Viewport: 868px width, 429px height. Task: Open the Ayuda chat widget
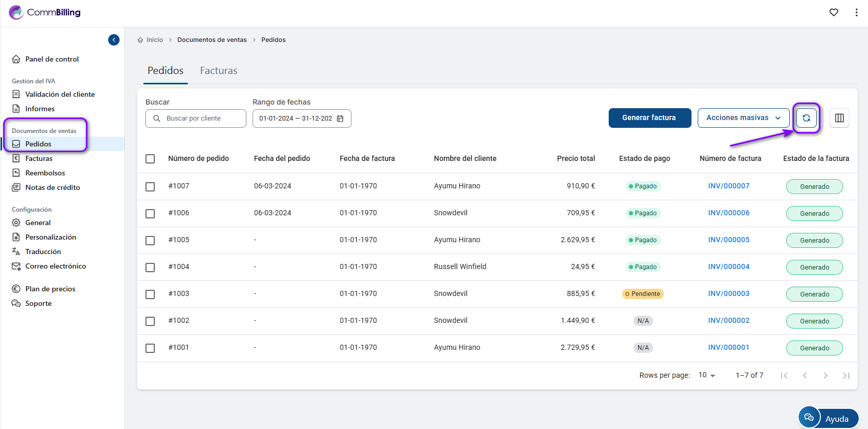point(828,418)
